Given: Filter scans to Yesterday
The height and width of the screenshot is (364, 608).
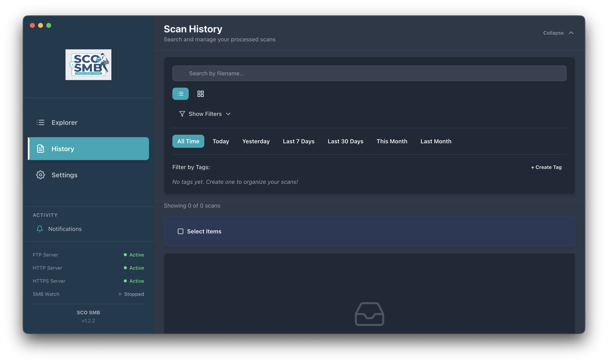Looking at the screenshot, I should [x=256, y=141].
